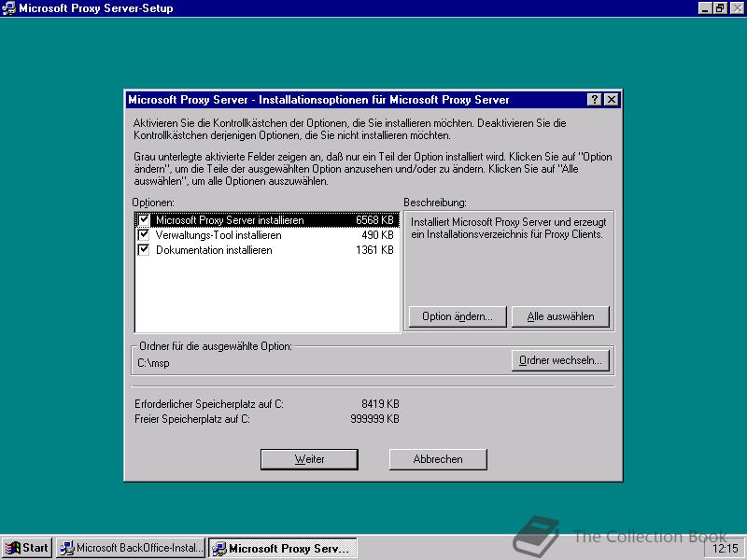The height and width of the screenshot is (560, 747).
Task: Uncheck Microsoft Proxy Server installieren checkbox
Action: pyautogui.click(x=144, y=219)
